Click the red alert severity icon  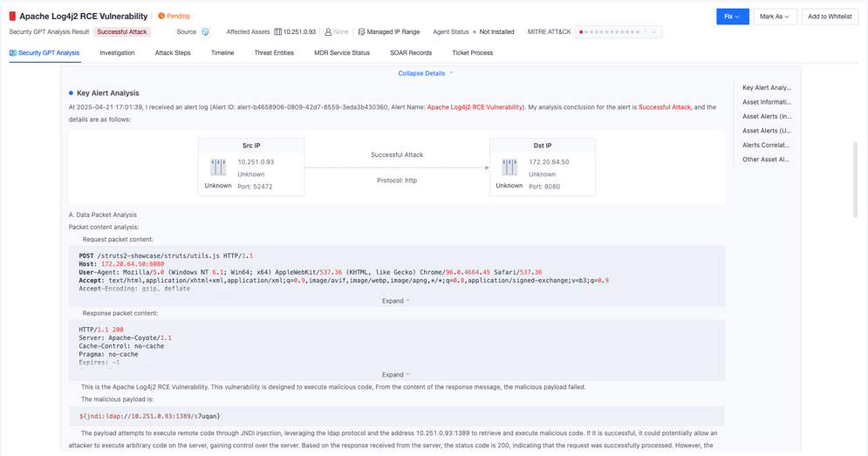point(12,17)
